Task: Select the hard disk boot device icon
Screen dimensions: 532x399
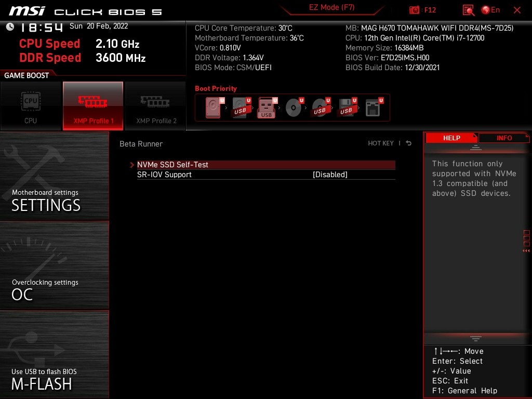Action: [x=215, y=108]
